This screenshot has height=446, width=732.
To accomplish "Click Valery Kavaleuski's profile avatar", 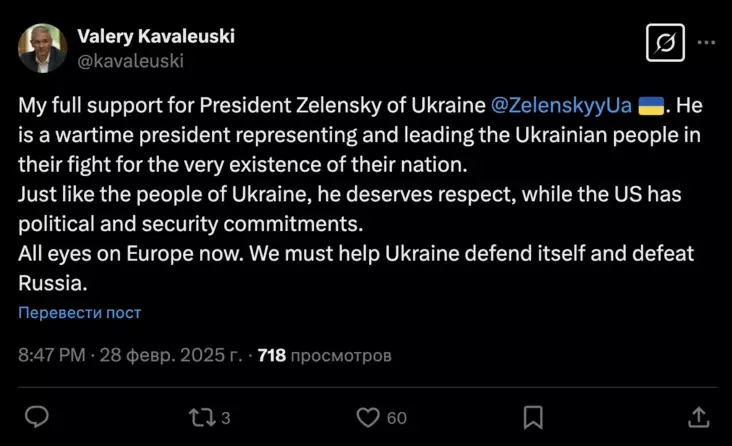I will pos(42,47).
